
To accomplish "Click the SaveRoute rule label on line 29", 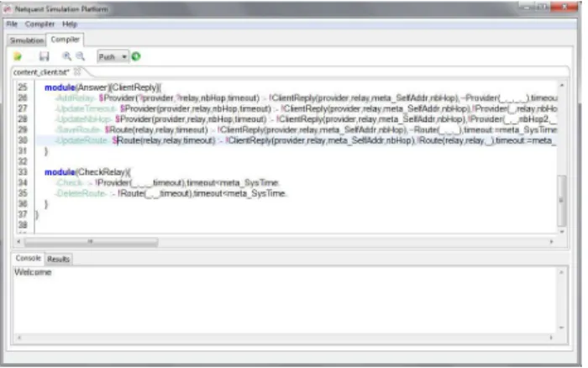I will point(78,129).
